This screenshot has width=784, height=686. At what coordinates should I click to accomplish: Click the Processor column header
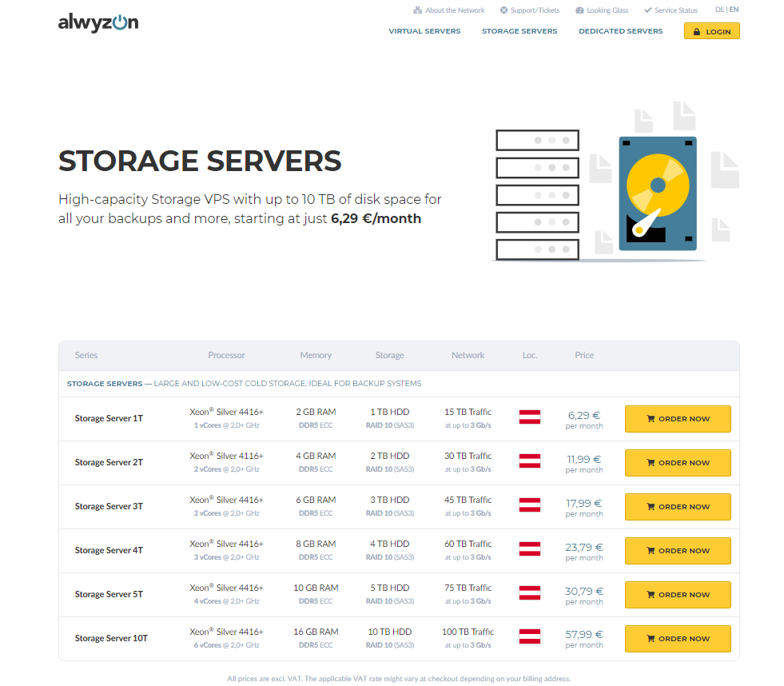pos(226,355)
